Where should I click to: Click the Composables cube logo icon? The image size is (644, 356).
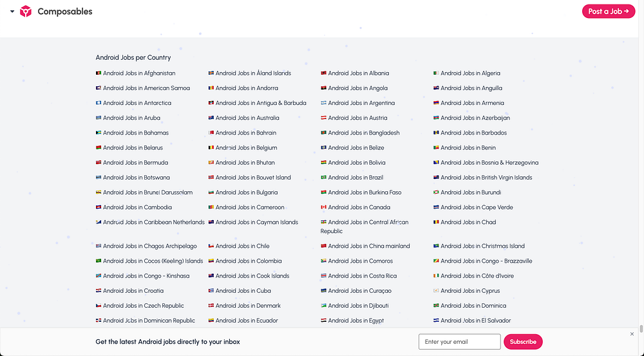[26, 12]
